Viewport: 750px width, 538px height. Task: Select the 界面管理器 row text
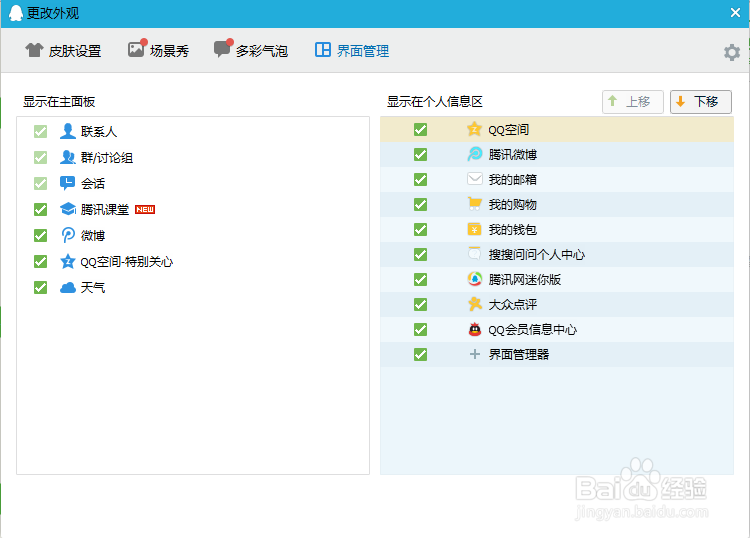pyautogui.click(x=518, y=354)
